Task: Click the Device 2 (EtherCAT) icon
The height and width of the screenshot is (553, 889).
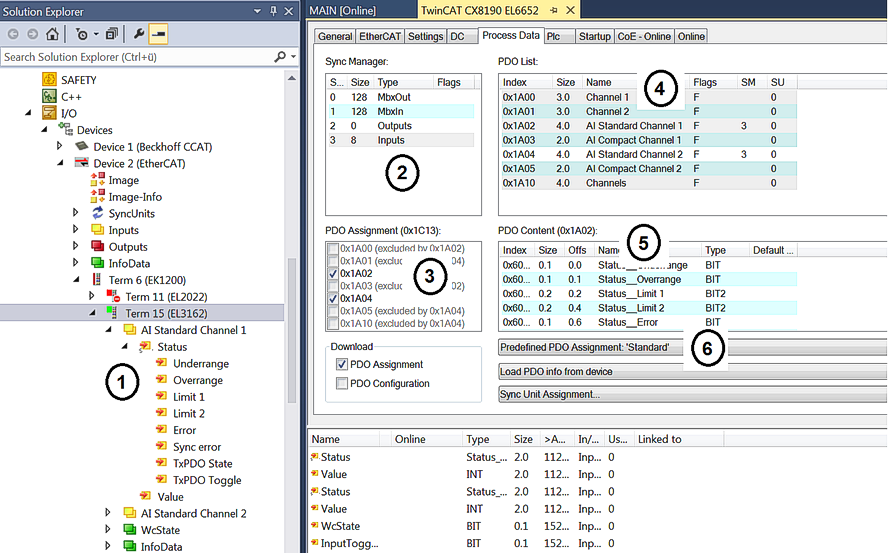Action: [82, 163]
